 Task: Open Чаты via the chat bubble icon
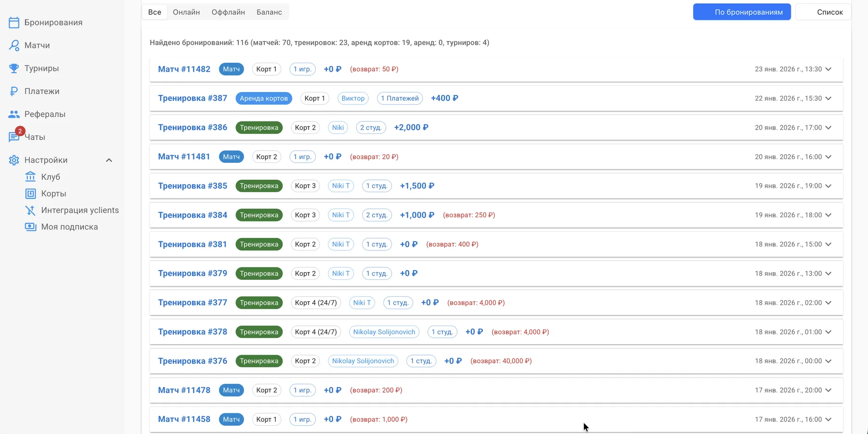(14, 137)
